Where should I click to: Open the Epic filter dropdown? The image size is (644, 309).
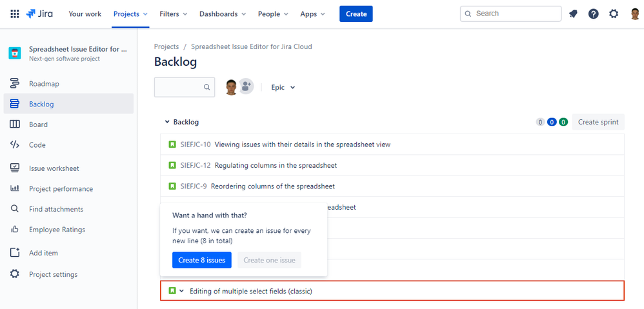point(283,87)
